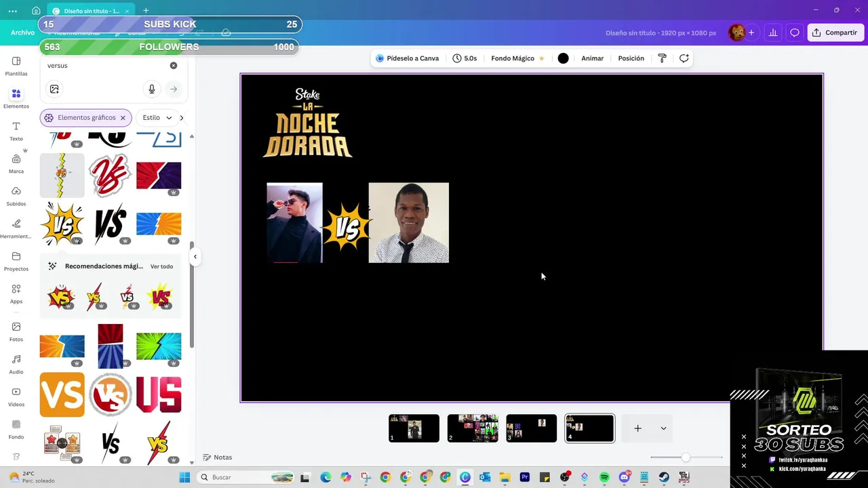Open the Plantillas sidebar panel

pyautogui.click(x=16, y=66)
